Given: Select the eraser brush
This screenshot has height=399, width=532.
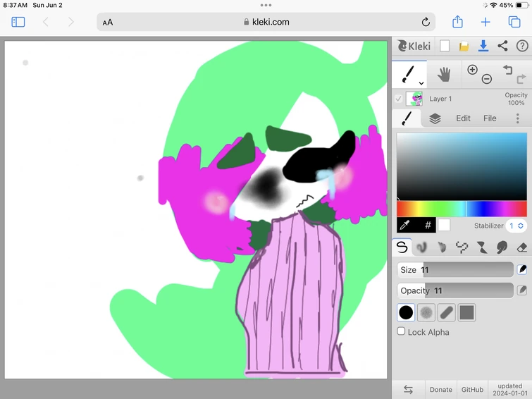Looking at the screenshot, I should coord(522,247).
